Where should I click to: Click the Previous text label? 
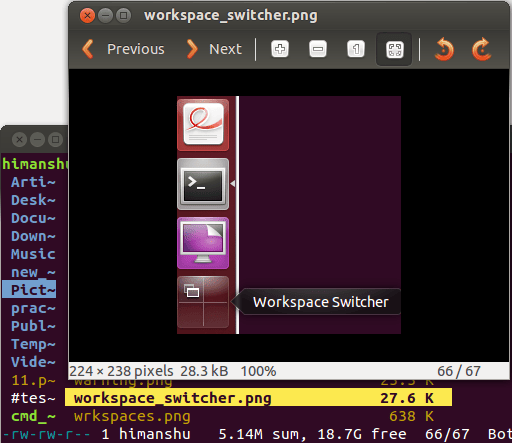tap(136, 49)
